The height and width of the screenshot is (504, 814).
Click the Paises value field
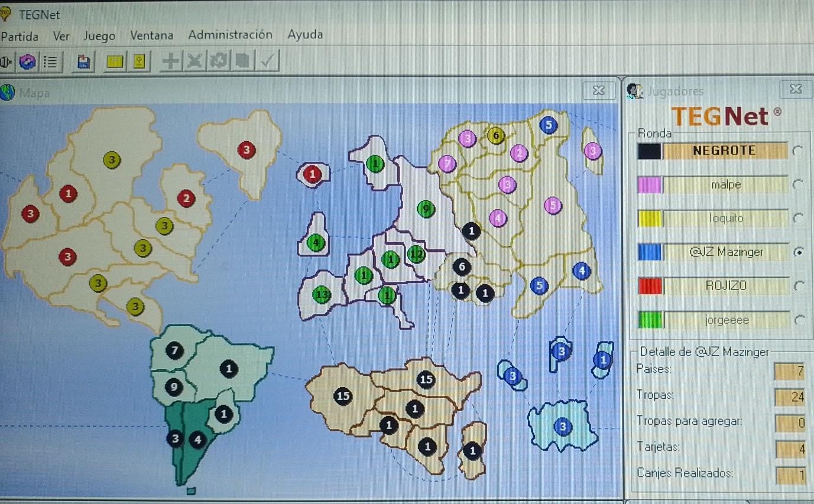tap(790, 371)
